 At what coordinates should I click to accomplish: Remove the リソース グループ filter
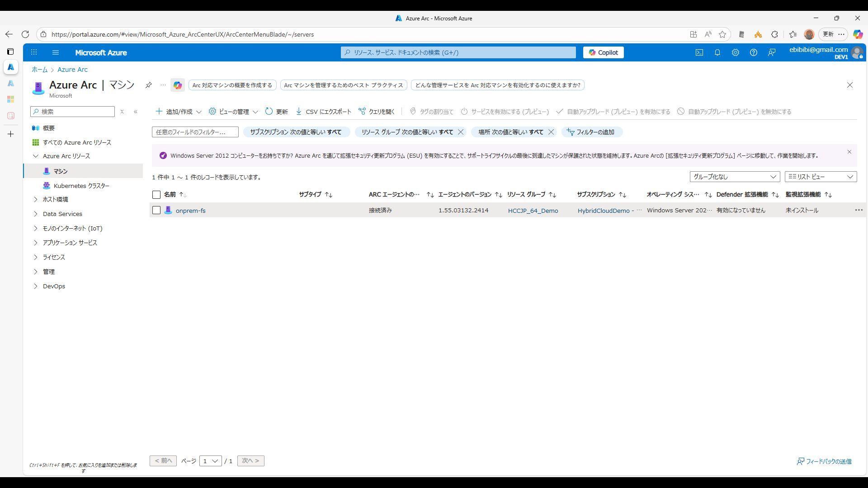pos(461,132)
